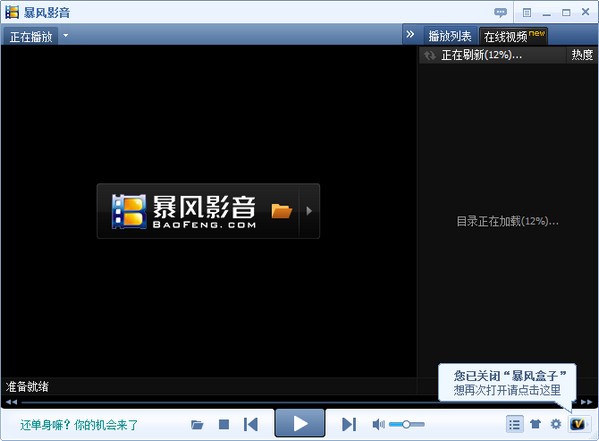The height and width of the screenshot is (441, 599).
Task: Expand the 正在播放 dropdown arrow
Action: tap(66, 36)
